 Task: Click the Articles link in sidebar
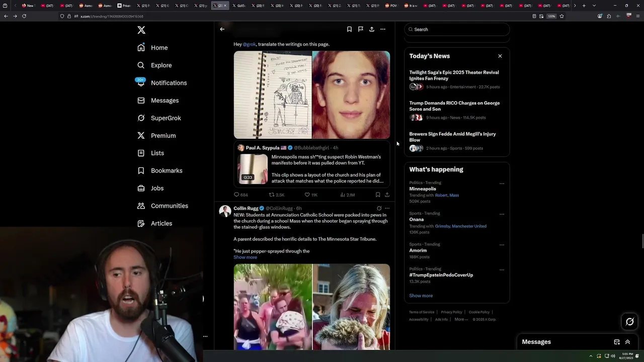[154, 223]
